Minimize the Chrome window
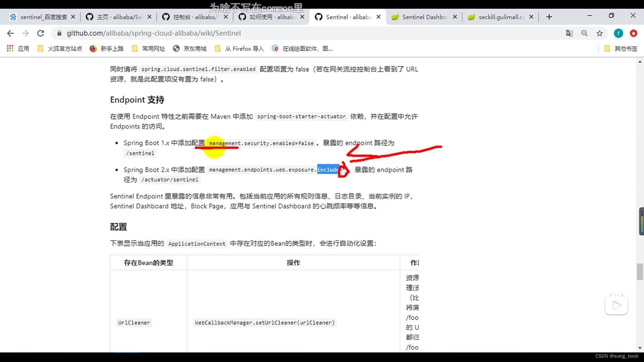The height and width of the screenshot is (362, 644). click(x=590, y=16)
